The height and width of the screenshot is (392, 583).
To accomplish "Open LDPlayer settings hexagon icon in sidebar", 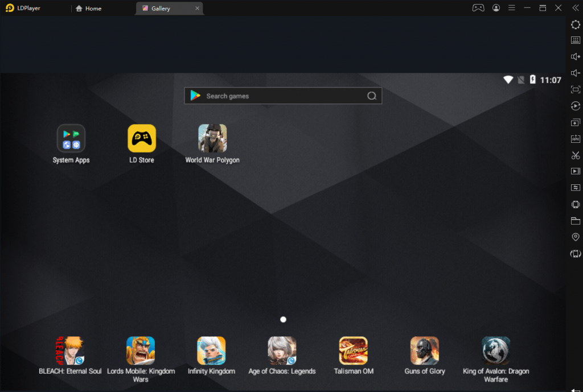I will click(x=575, y=24).
